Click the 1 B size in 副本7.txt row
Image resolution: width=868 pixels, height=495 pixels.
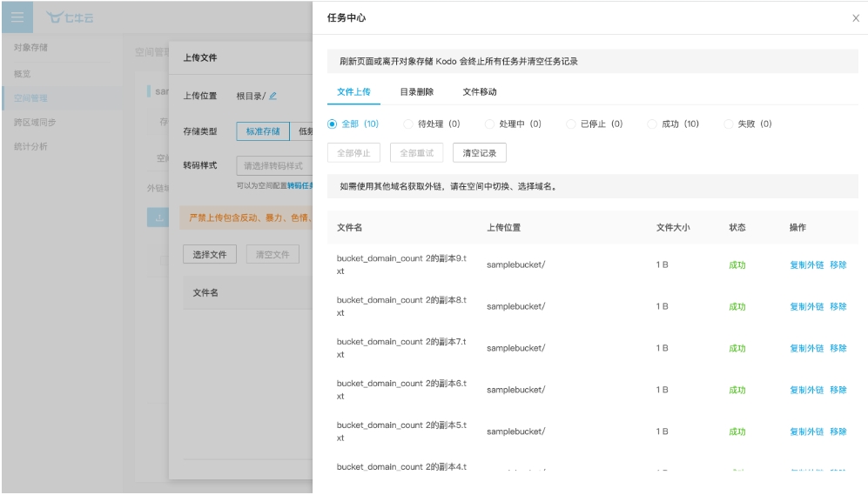tap(662, 348)
